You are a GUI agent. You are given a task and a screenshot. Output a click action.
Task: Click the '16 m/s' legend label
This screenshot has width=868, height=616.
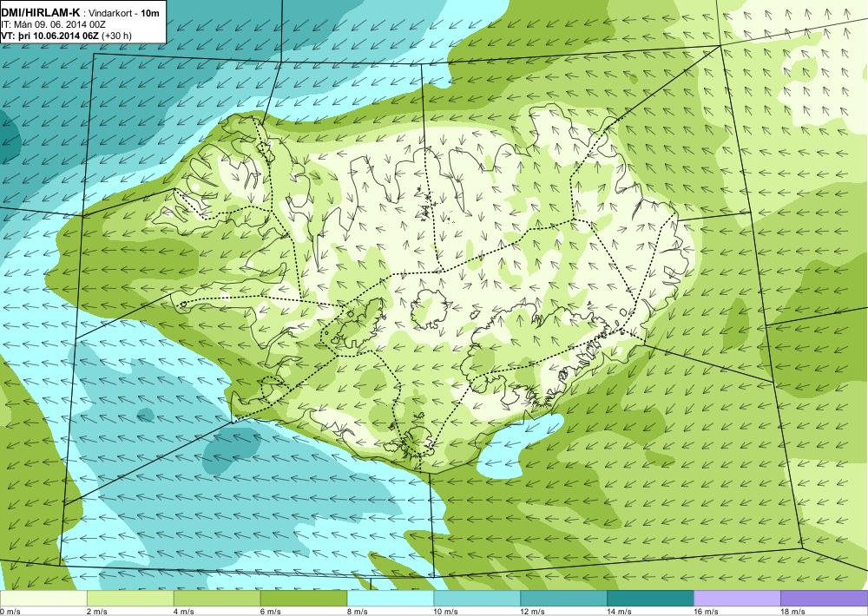click(x=706, y=612)
